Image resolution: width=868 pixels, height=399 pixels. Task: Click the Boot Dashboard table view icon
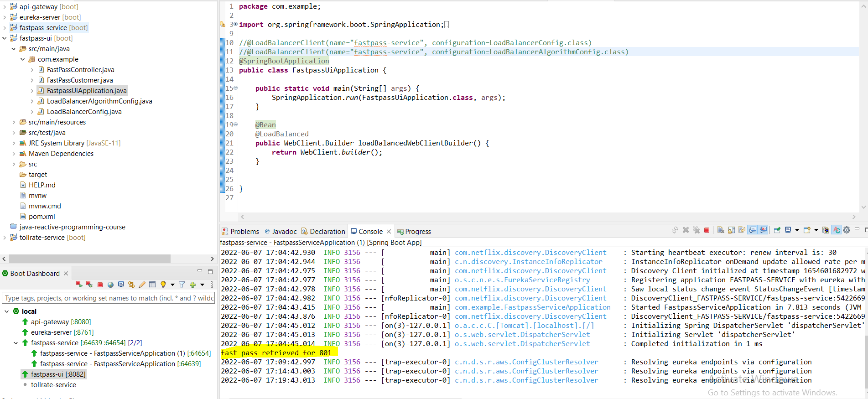152,285
